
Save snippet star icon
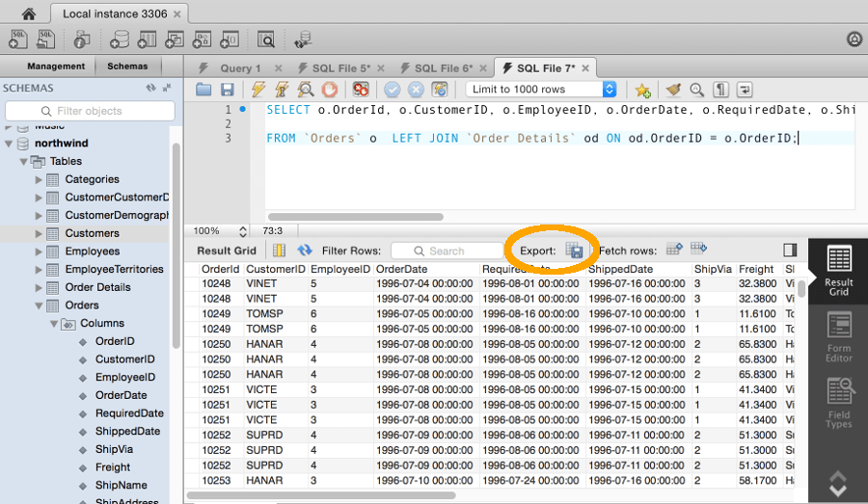(x=642, y=90)
